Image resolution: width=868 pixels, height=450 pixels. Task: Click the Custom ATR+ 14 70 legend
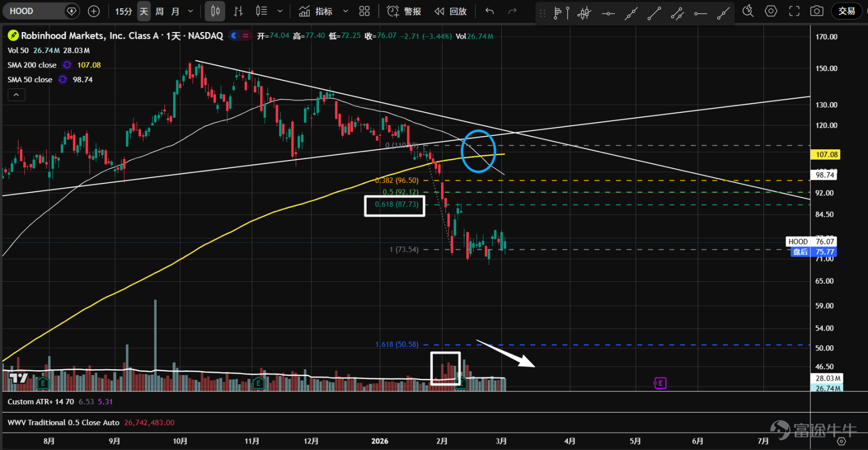click(41, 402)
